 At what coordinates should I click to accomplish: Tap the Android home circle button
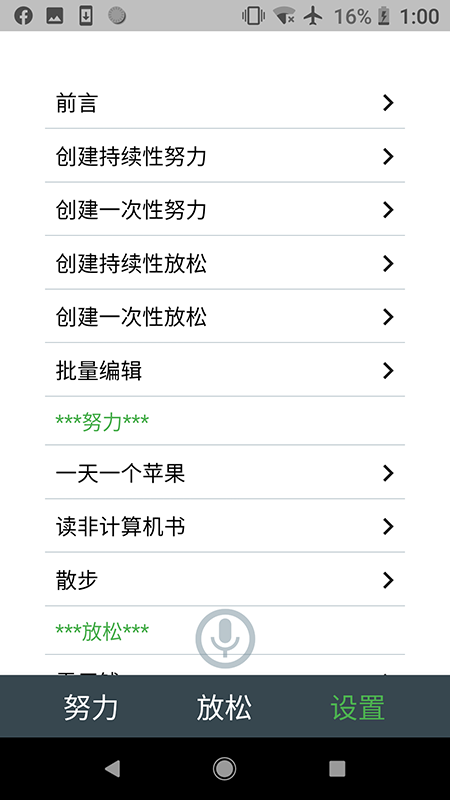[x=224, y=768]
